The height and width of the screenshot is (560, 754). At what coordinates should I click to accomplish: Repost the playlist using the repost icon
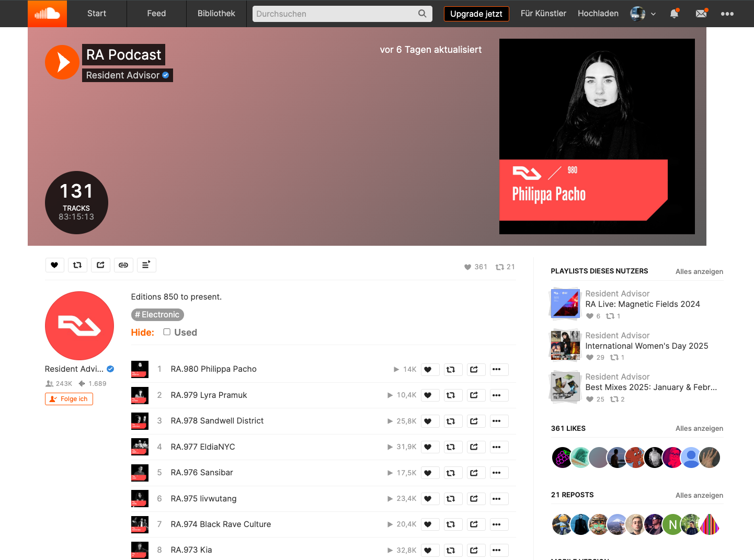tap(77, 265)
